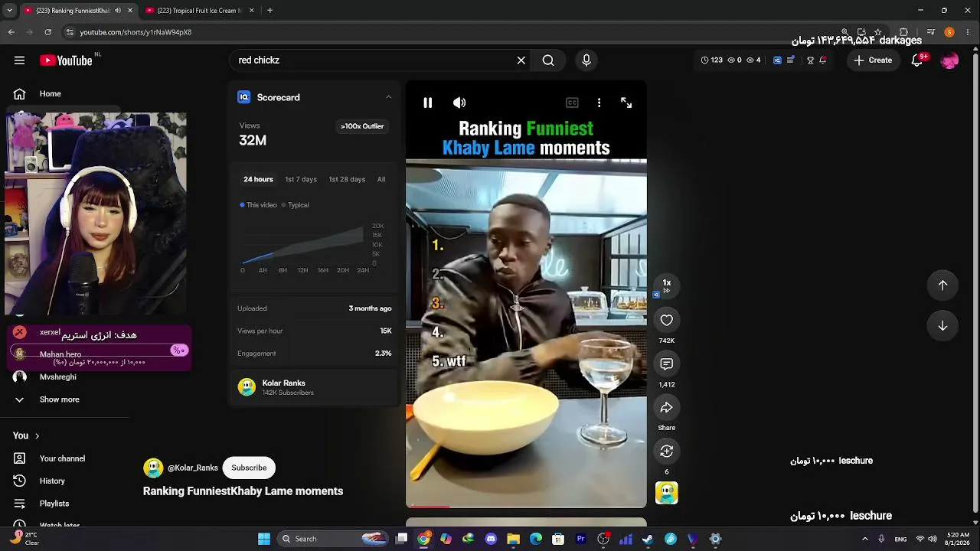The image size is (980, 551).
Task: Open Adobe Premiere Pro from the taskbar
Action: tap(580, 539)
